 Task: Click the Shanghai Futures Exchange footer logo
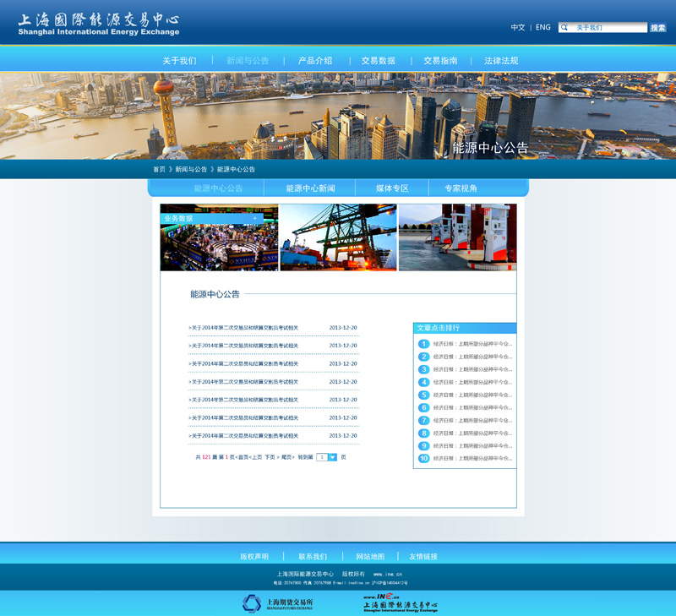[278, 603]
